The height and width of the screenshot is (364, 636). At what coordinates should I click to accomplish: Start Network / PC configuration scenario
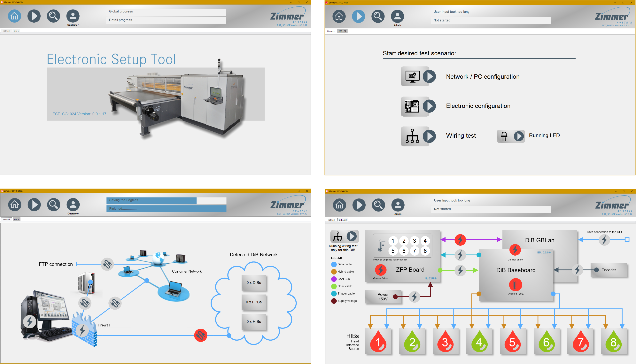point(429,76)
